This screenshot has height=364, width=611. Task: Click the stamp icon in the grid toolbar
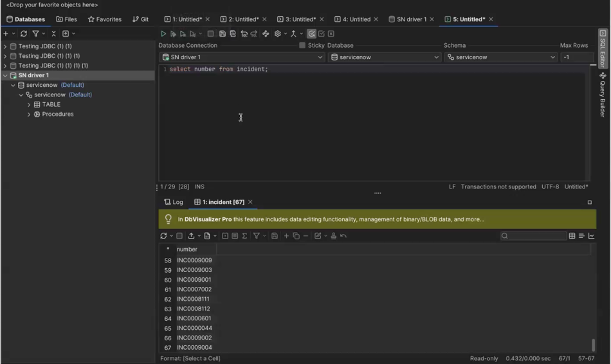click(334, 236)
